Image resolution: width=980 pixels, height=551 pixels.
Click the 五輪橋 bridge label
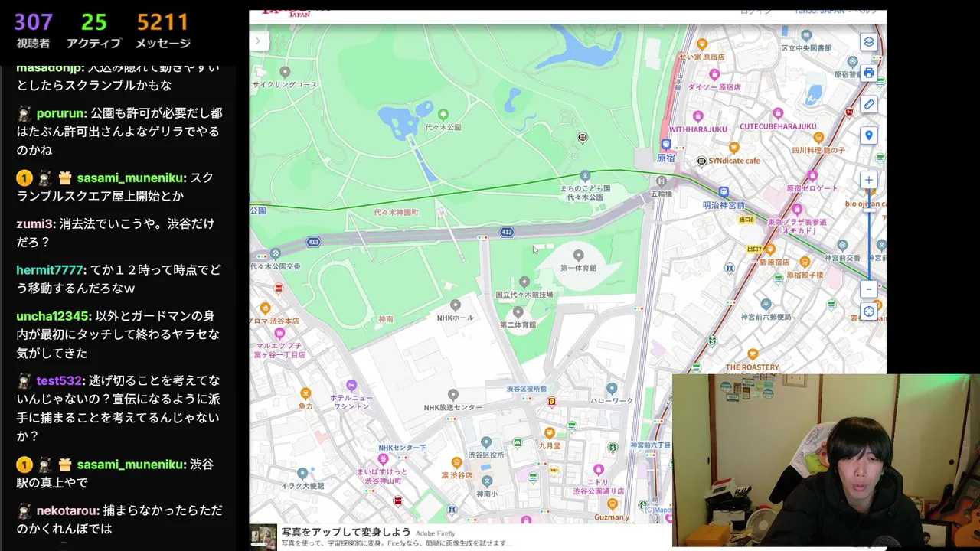(x=661, y=194)
